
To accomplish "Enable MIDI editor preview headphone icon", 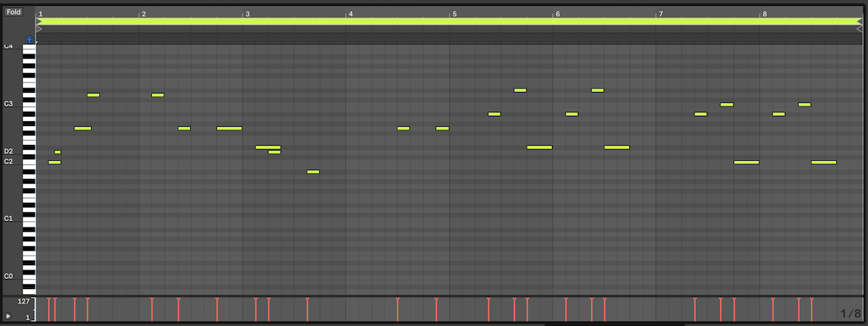I will [x=29, y=40].
